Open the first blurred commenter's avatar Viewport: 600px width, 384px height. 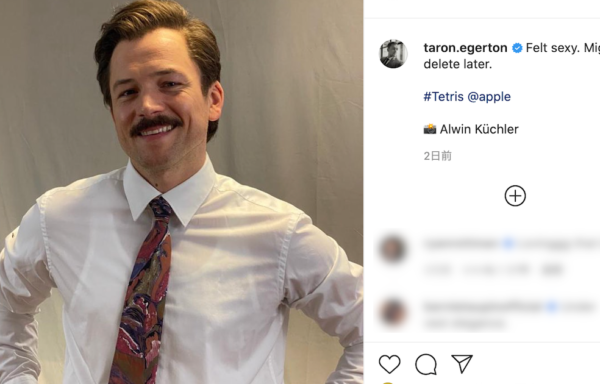[392, 249]
